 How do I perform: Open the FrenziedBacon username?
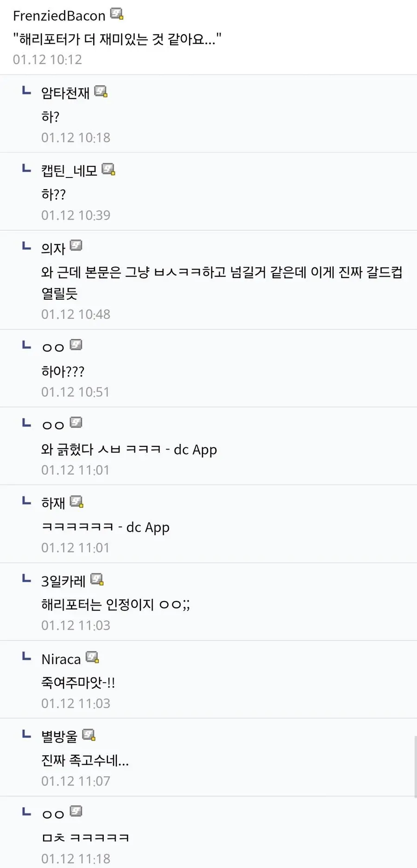point(59,16)
